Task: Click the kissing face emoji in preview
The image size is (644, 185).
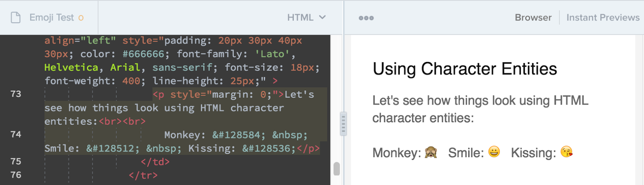Action: [566, 152]
